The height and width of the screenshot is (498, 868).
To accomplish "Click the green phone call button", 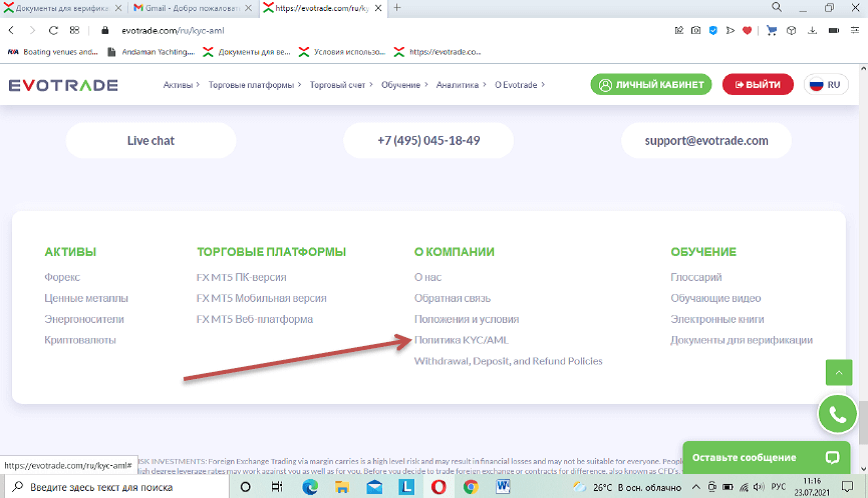I will (838, 412).
